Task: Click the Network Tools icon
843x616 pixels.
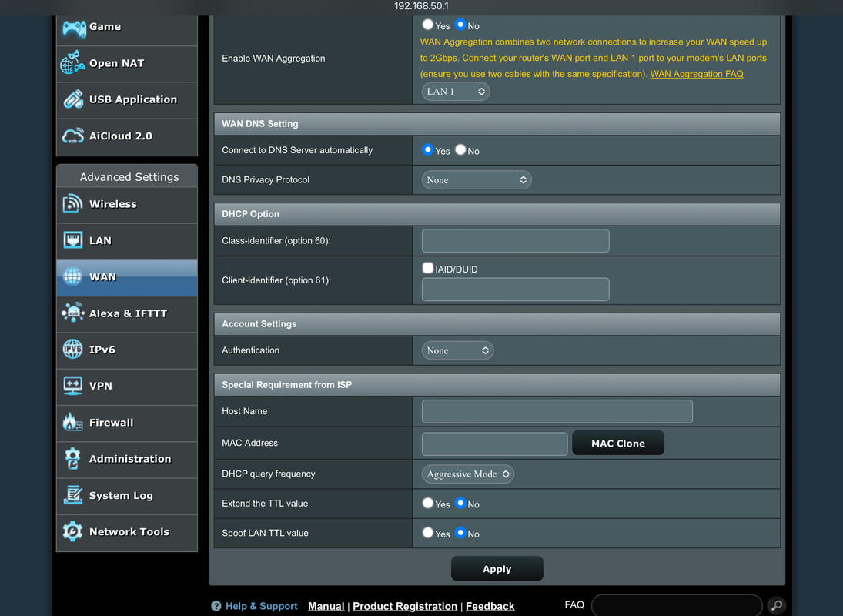Action: coord(72,531)
